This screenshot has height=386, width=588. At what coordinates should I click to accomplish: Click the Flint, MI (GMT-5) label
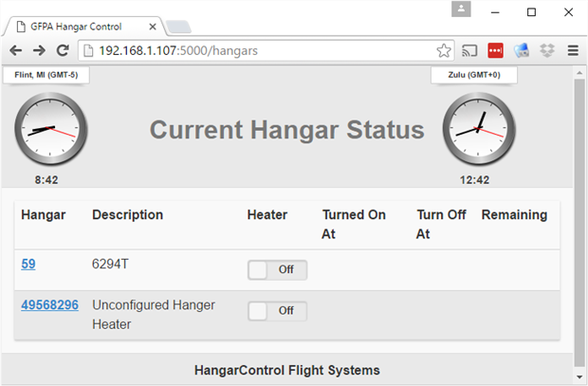click(x=46, y=75)
